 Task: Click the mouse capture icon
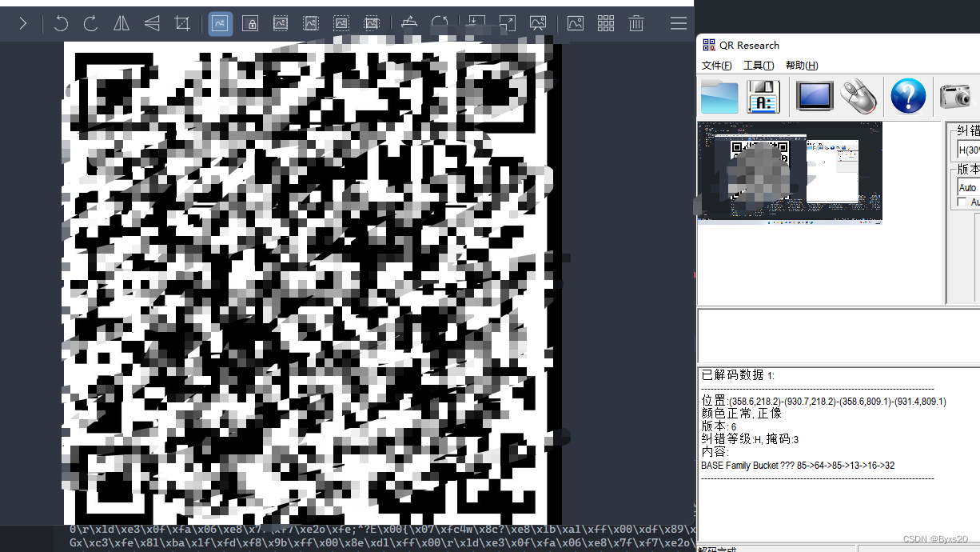pyautogui.click(x=858, y=97)
